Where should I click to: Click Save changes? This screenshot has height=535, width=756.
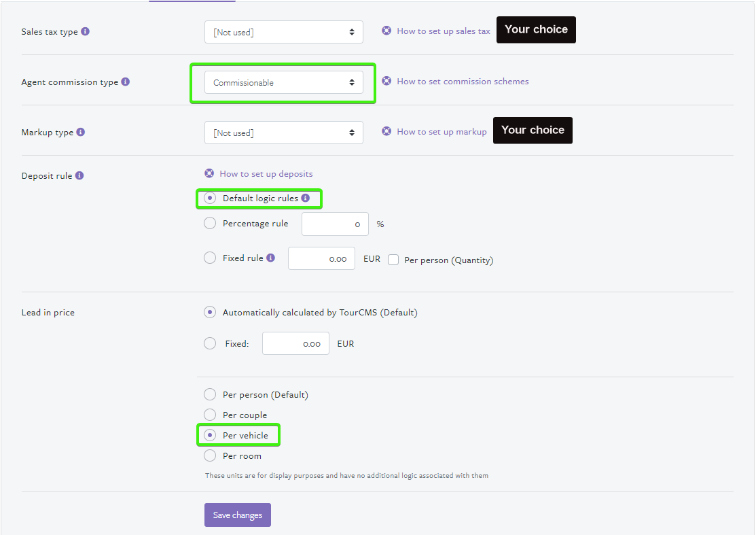tap(237, 515)
